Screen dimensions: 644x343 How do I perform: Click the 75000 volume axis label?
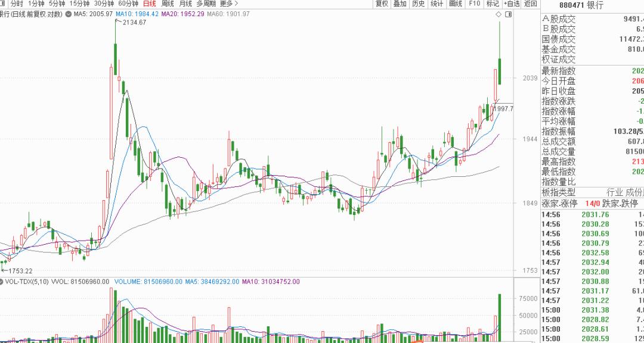[528, 299]
